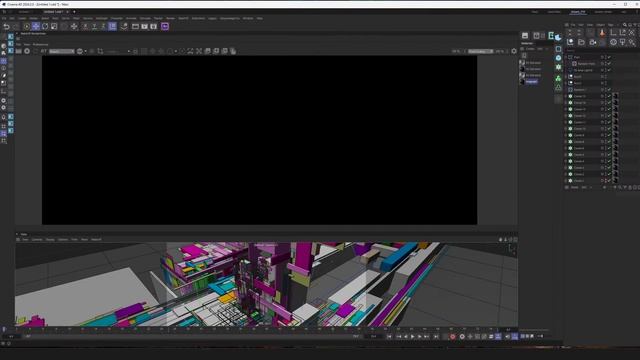Open the MoGraph menu

pyautogui.click(x=102, y=18)
